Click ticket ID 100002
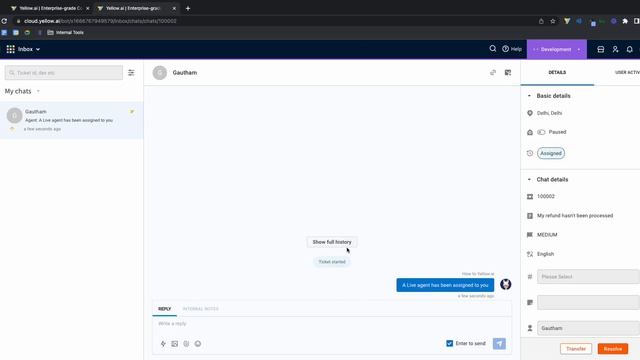This screenshot has height=360, width=640. tap(546, 196)
